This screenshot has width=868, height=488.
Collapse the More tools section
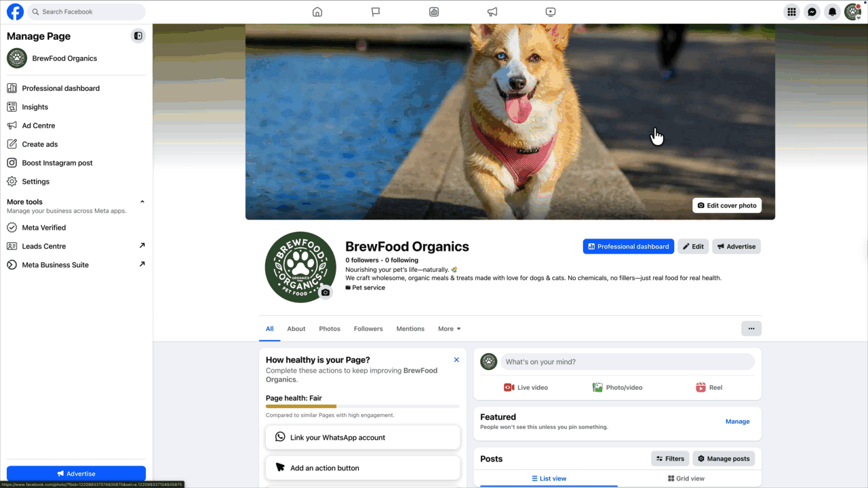point(142,201)
